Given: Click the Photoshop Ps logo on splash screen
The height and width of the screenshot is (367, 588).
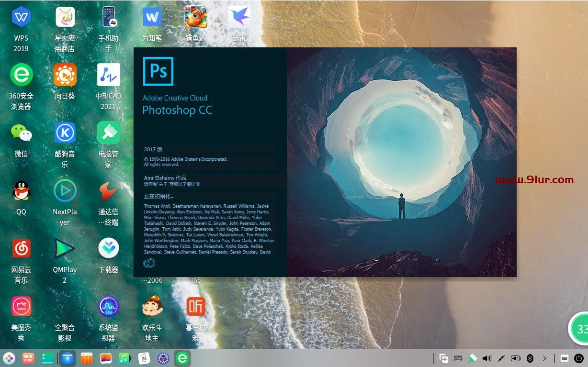Looking at the screenshot, I should 158,71.
